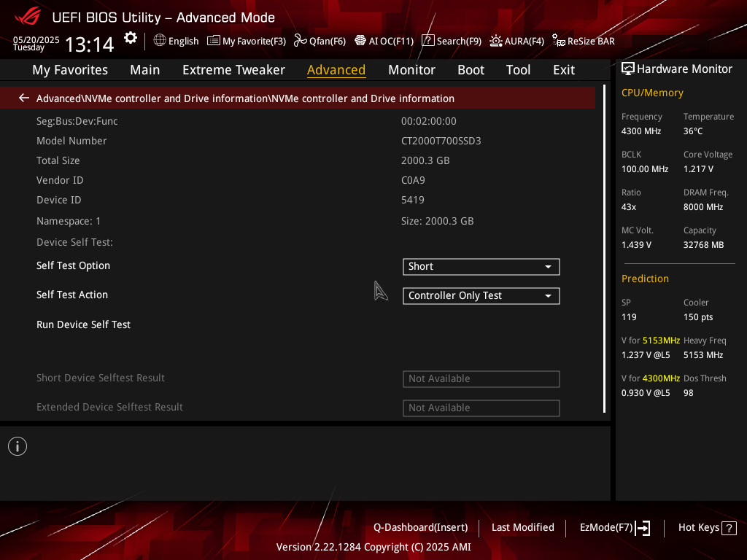Open the Self Test Option dropdown
The height and width of the screenshot is (560, 747).
point(481,267)
